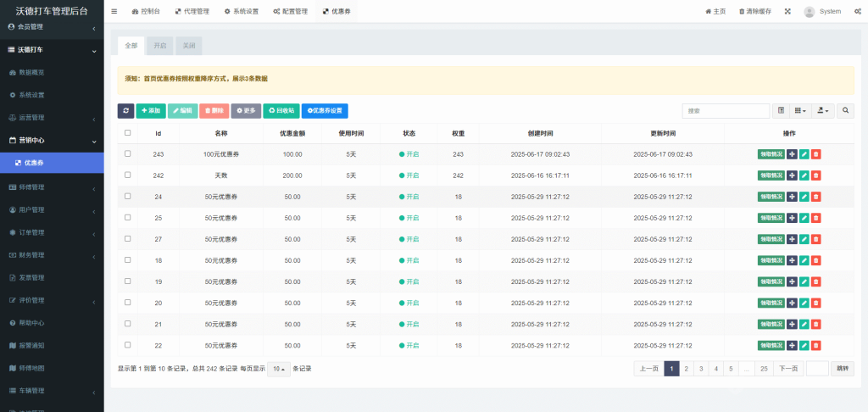Click the green edit pencil for coupon 242
This screenshot has height=412, width=868.
(804, 175)
